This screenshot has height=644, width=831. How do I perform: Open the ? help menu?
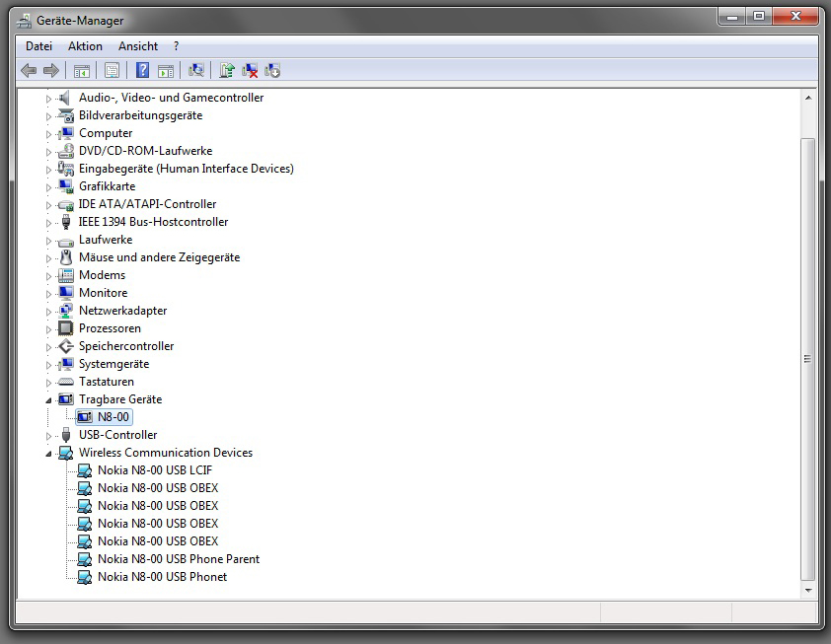tap(176, 46)
